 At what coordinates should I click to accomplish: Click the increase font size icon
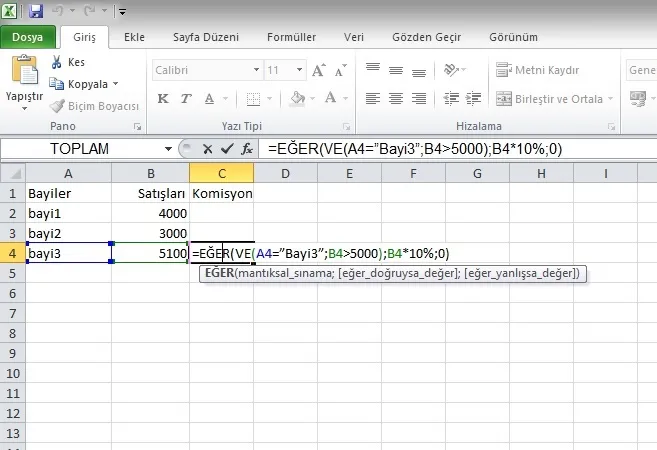[x=319, y=71]
